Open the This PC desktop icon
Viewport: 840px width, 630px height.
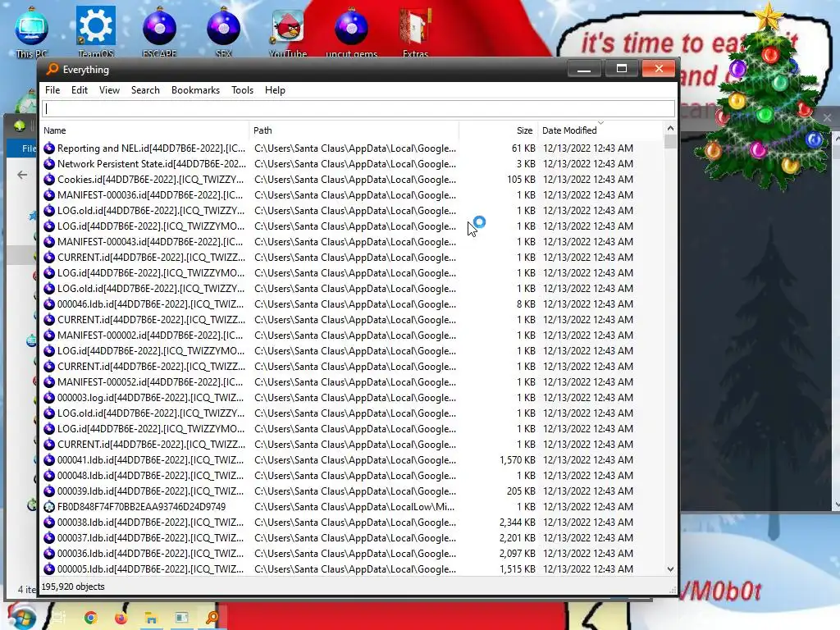coord(32,30)
